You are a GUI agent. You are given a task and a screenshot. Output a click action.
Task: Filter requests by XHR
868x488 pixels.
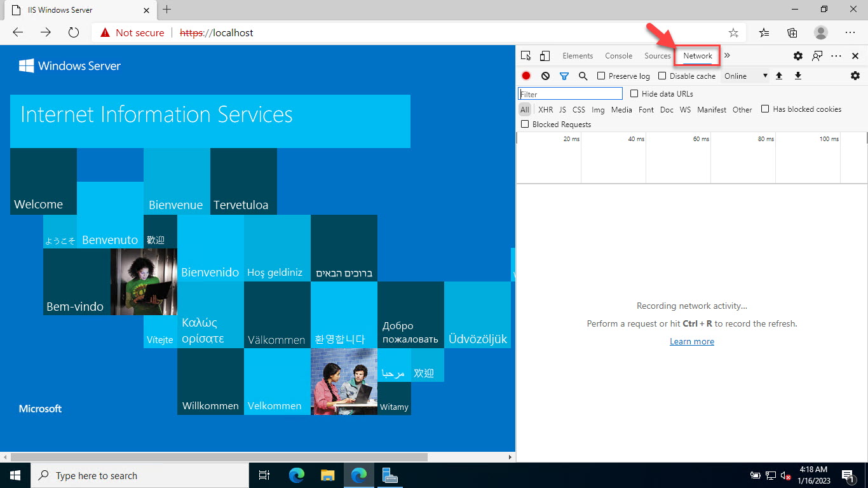coord(545,109)
